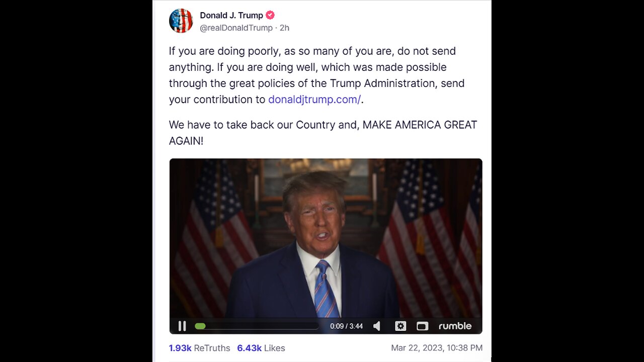Pause the Rumble video
This screenshot has width=644, height=362.
[x=182, y=326]
